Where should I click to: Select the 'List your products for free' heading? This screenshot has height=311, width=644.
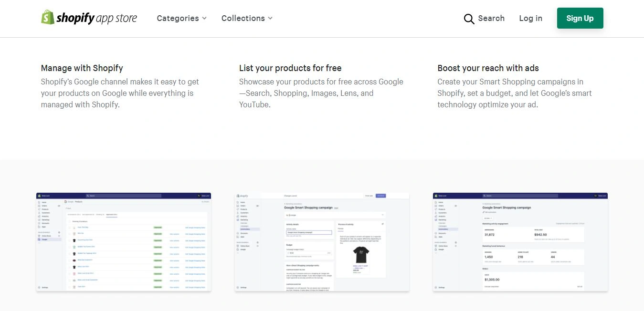290,68
